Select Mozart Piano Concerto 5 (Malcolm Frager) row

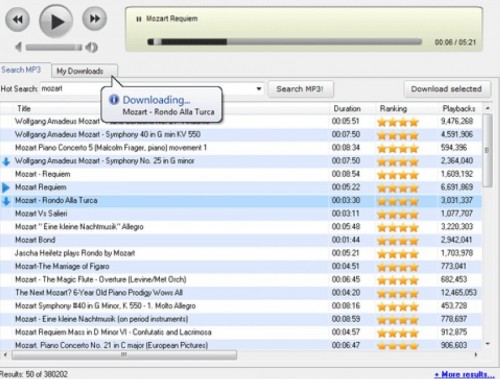[x=241, y=147]
